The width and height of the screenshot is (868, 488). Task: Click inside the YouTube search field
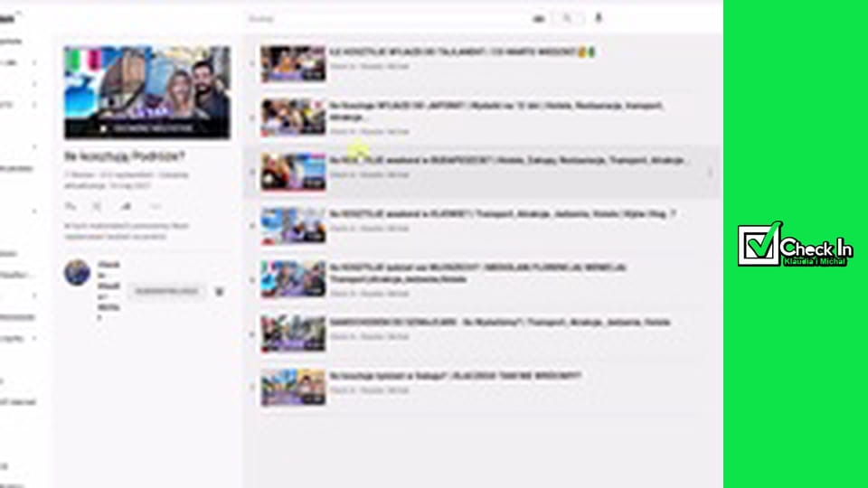389,18
